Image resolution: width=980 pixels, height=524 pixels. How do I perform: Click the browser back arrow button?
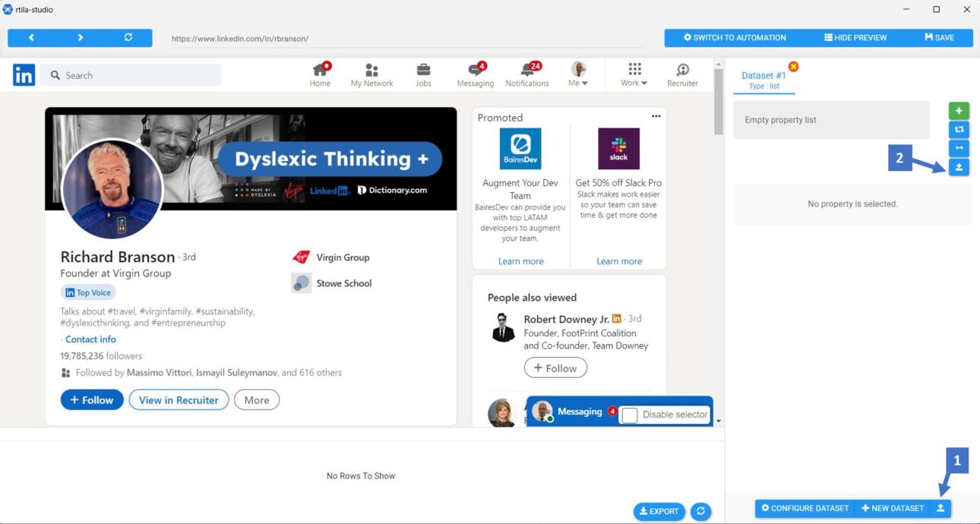(x=31, y=38)
